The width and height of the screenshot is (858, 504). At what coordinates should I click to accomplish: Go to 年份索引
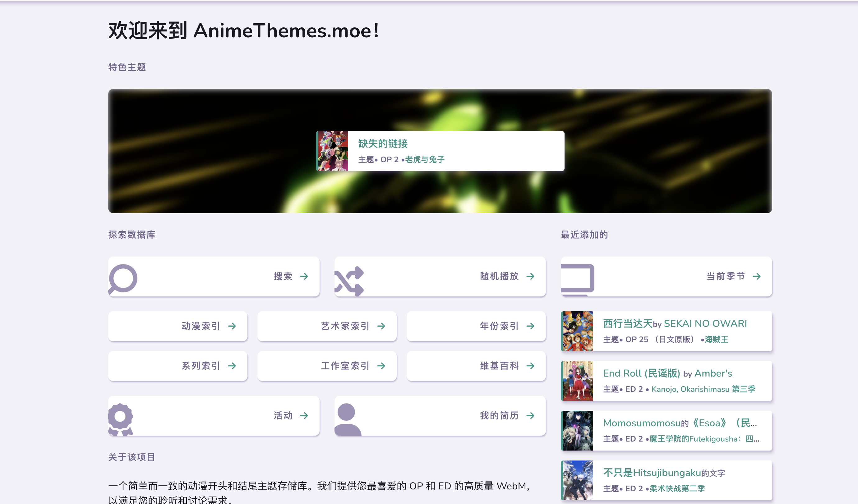(x=476, y=326)
